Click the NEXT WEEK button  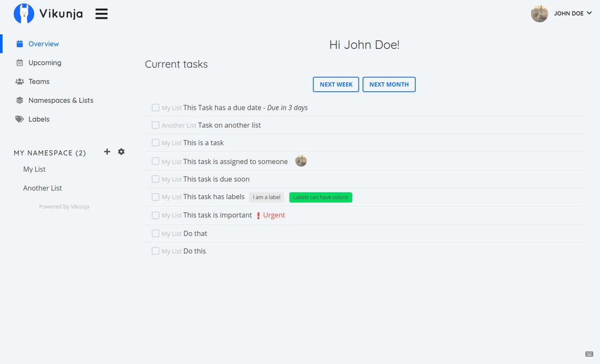(335, 84)
